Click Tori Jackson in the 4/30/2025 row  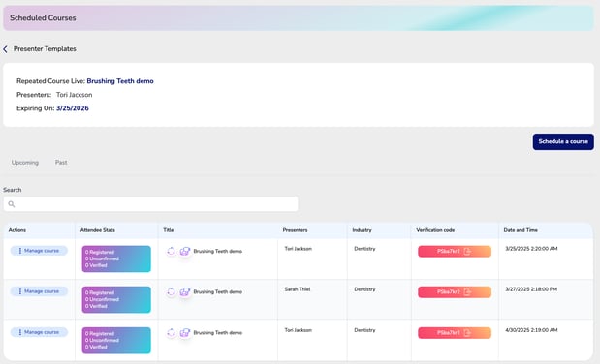299,330
